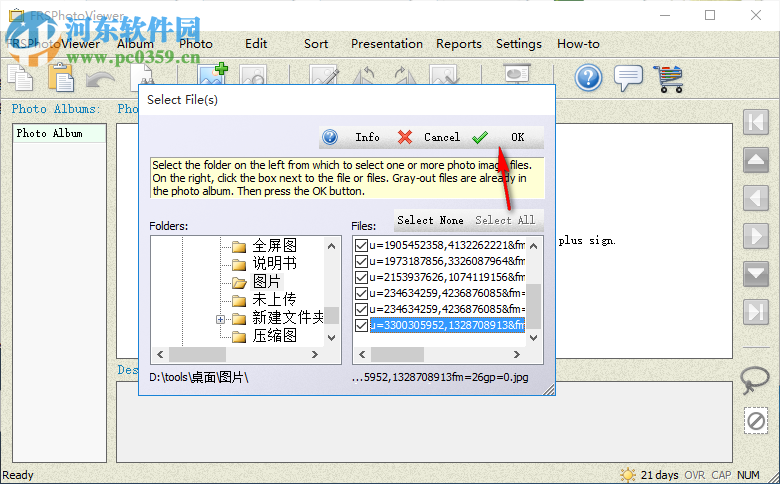Click the edit photo pencil icon
This screenshot has height=484, width=780.
324,75
